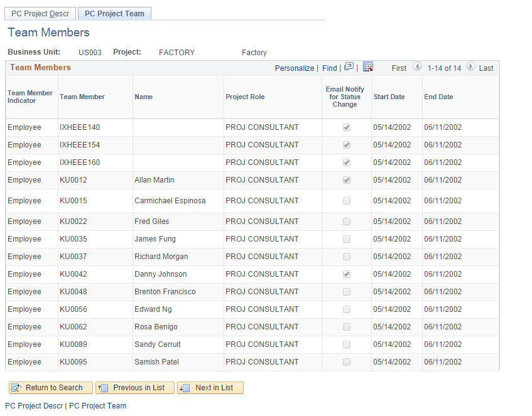Click First in the grid pagination
This screenshot has height=416, width=532.
click(399, 67)
